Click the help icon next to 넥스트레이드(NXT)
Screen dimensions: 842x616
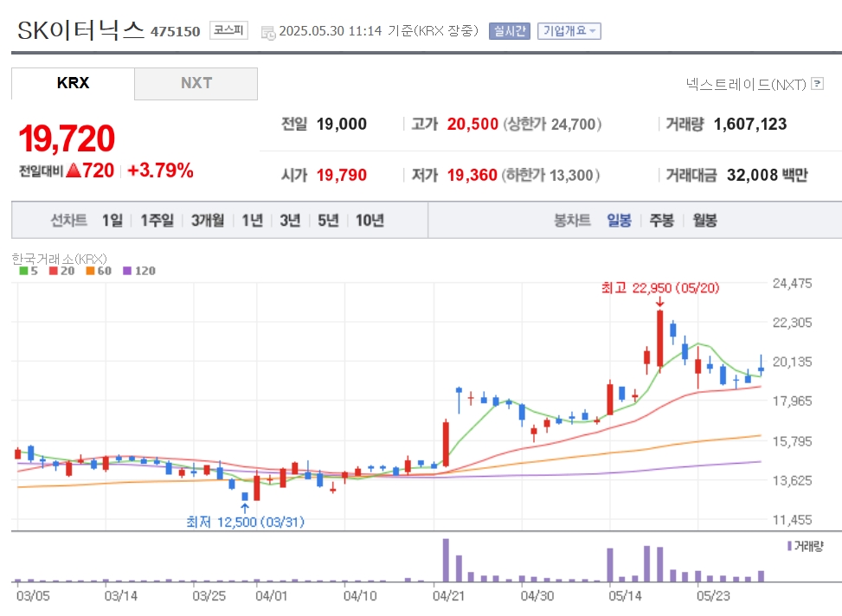click(817, 84)
